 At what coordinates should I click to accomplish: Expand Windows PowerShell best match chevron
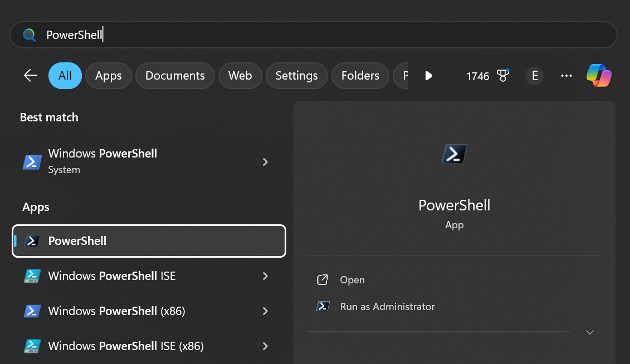click(x=265, y=162)
